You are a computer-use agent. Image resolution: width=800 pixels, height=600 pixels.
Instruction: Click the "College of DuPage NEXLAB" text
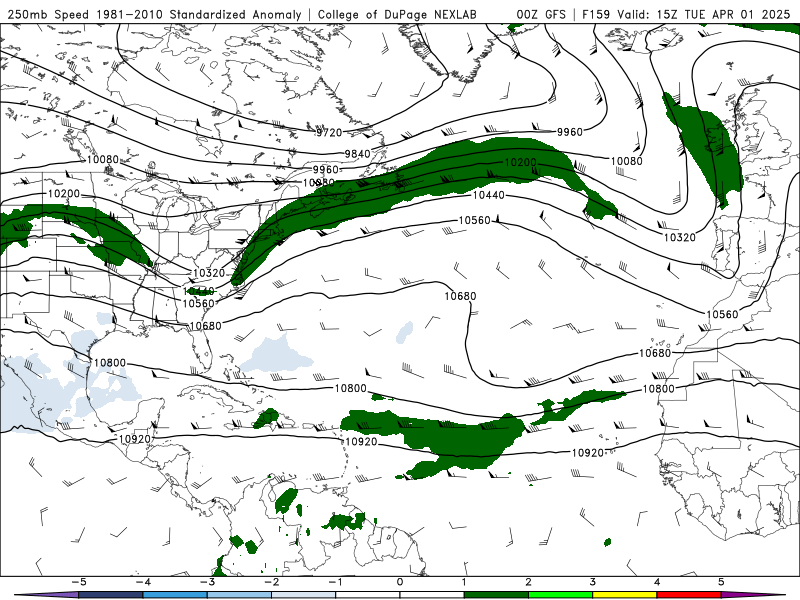397,14
